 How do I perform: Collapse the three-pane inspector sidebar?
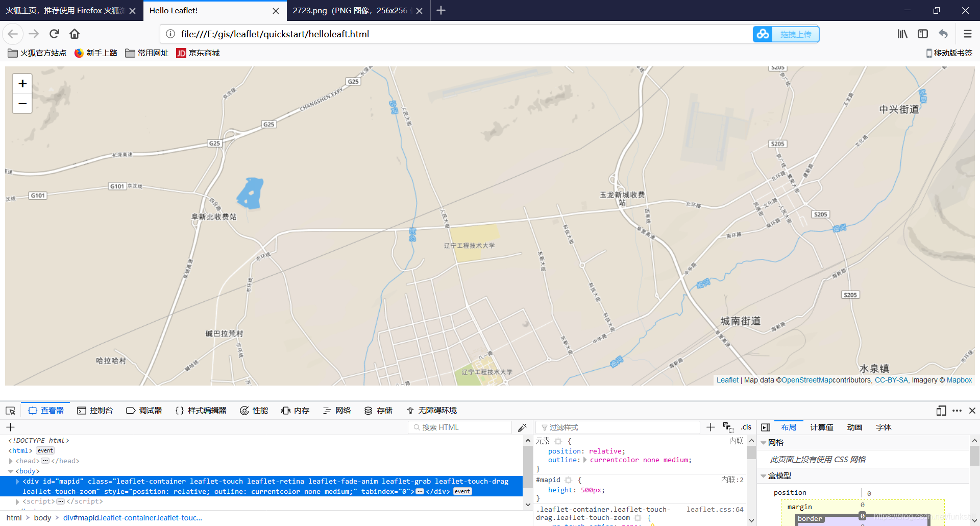click(766, 427)
